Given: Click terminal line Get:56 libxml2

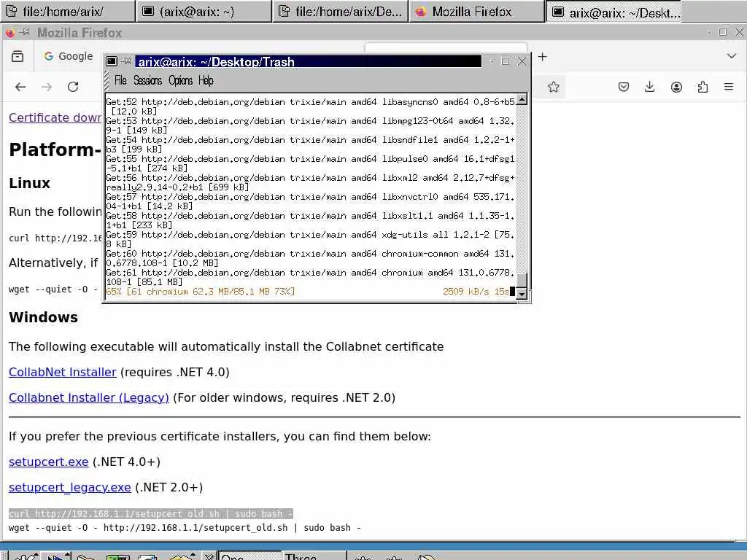Looking at the screenshot, I should click(x=310, y=182).
